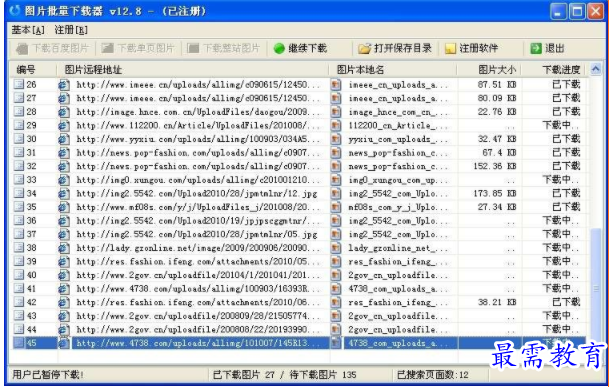
Task: Select the lady.gzonline.net URL in row 38
Action: tap(198, 248)
